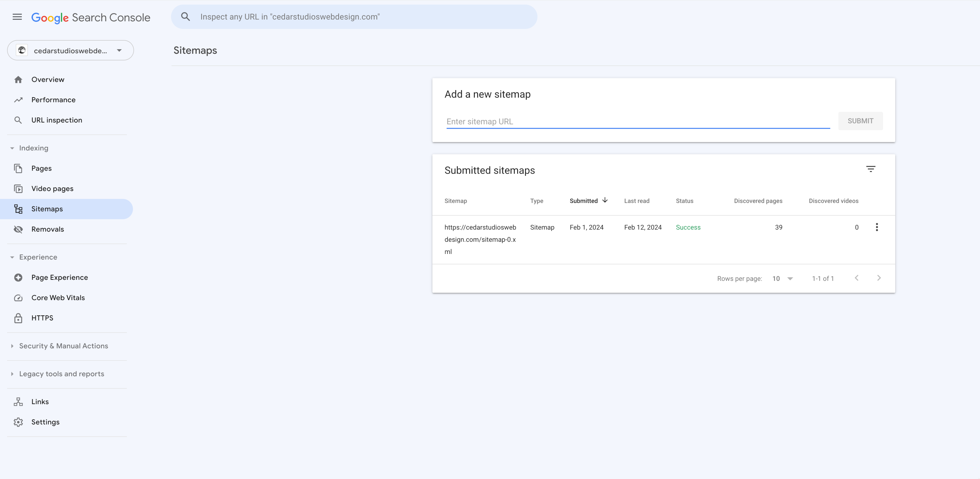Open the hamburger main menu
This screenshot has width=980, height=479.
[17, 17]
